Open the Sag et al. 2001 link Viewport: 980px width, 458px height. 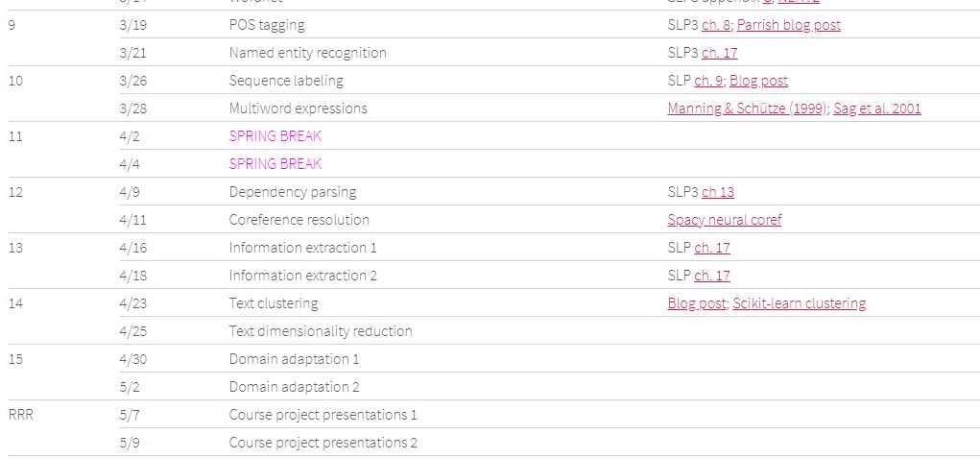pyautogui.click(x=877, y=108)
